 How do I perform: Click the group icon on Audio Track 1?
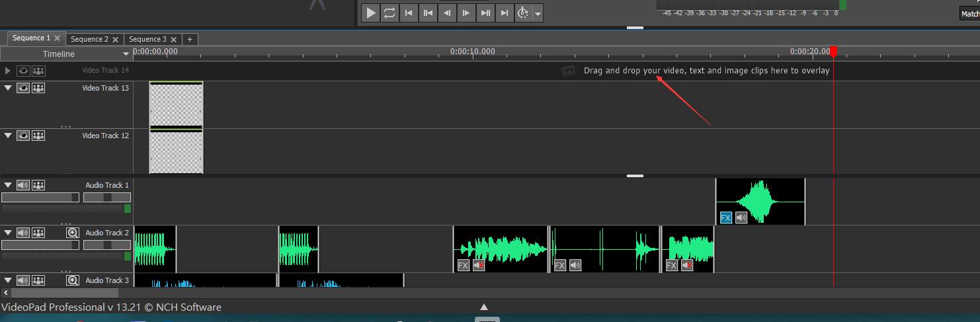coord(38,185)
